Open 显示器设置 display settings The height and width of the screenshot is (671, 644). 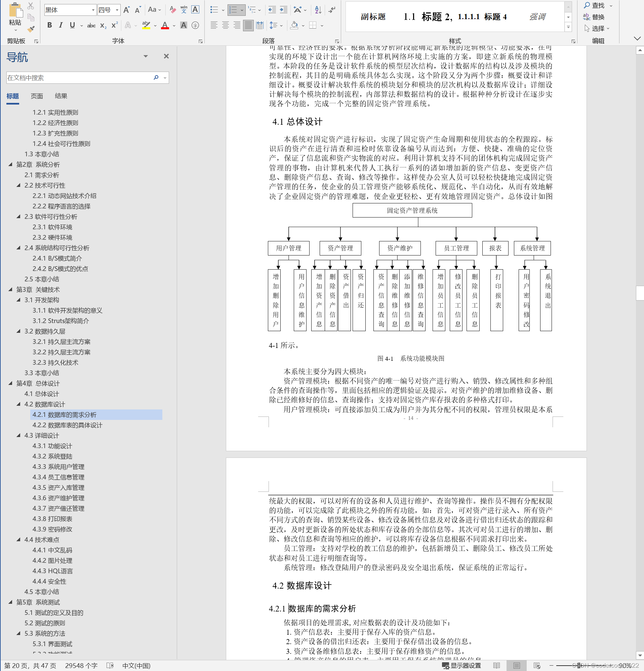click(461, 666)
